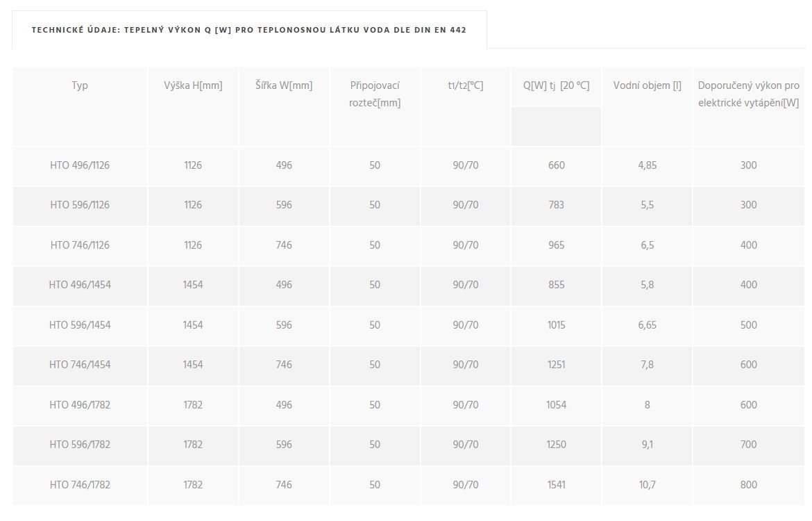The width and height of the screenshot is (812, 521).
Task: Select the Doporučený výkon pro elektrické vytápění header
Action: (749, 94)
